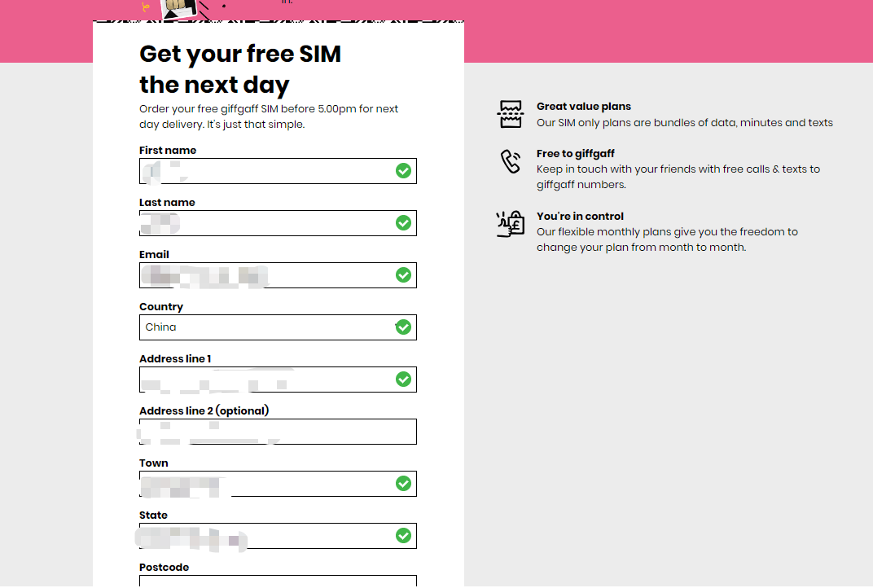The height and width of the screenshot is (588, 873).
Task: Click the Postcode input field
Action: click(x=278, y=581)
